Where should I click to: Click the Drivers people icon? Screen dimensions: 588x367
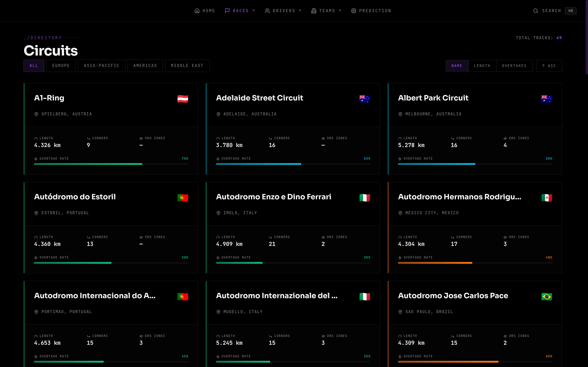pos(267,11)
